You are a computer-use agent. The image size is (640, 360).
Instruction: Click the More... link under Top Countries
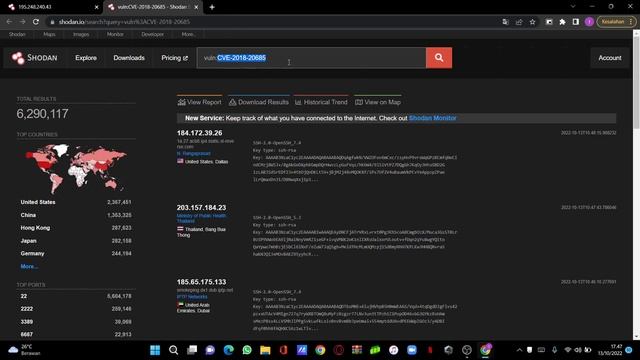coord(29,266)
